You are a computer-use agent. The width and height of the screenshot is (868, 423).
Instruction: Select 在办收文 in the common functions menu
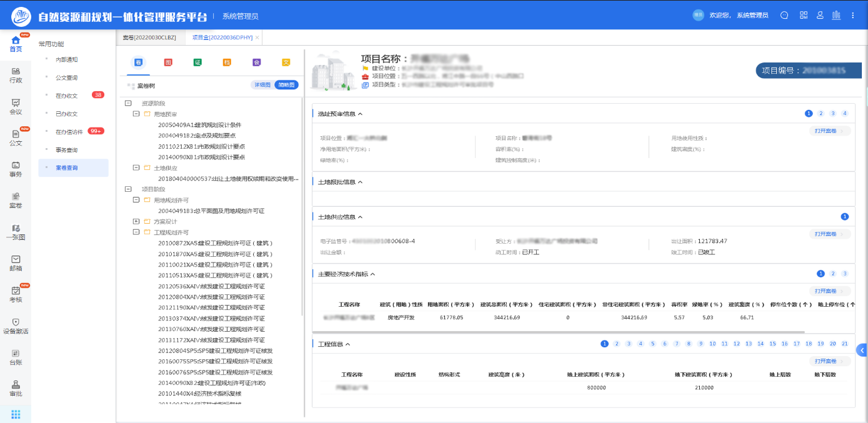[66, 96]
